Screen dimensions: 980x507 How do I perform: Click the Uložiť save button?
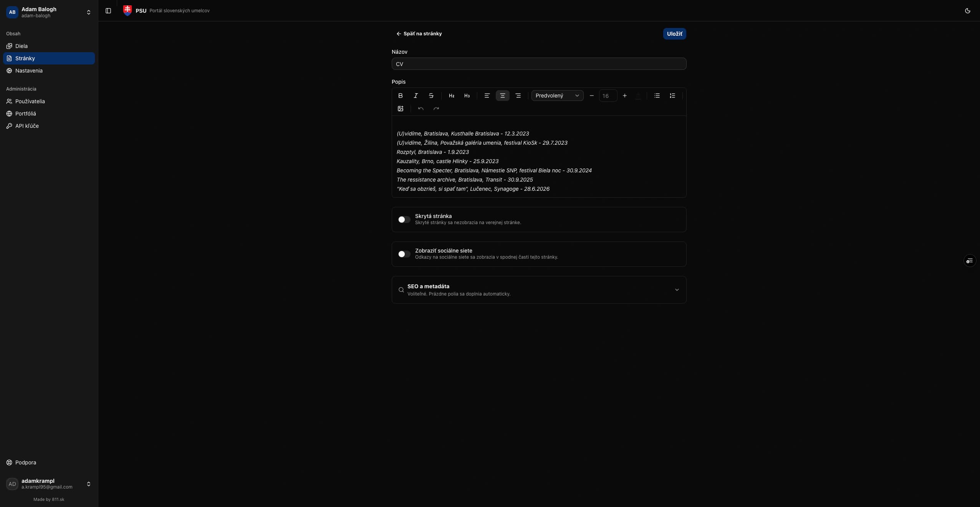(x=674, y=34)
